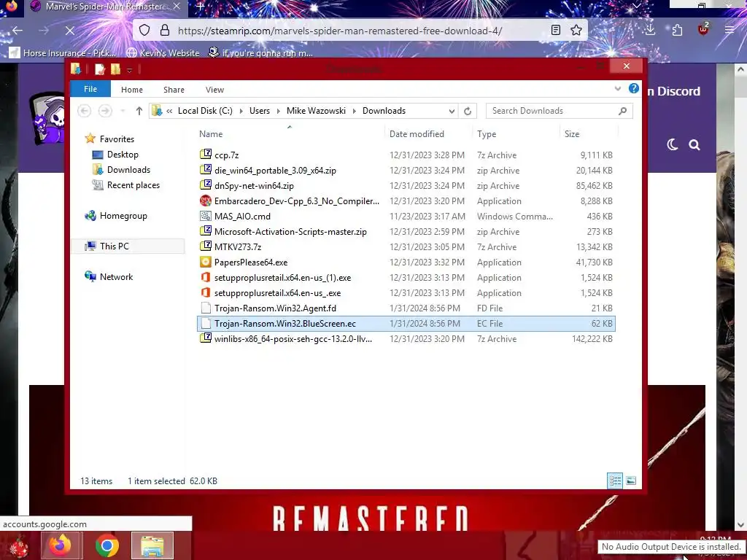Open address bar history dropdown
The height and width of the screenshot is (560, 747).
pyautogui.click(x=452, y=111)
